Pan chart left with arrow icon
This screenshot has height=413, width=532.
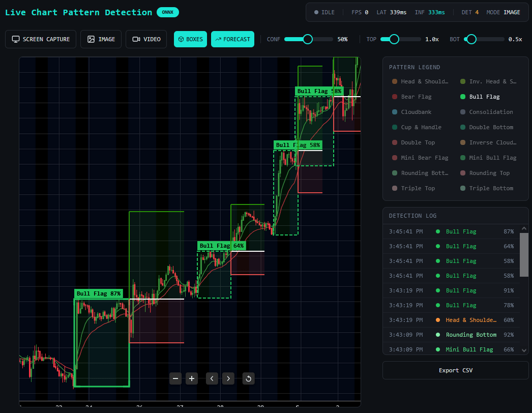click(212, 378)
